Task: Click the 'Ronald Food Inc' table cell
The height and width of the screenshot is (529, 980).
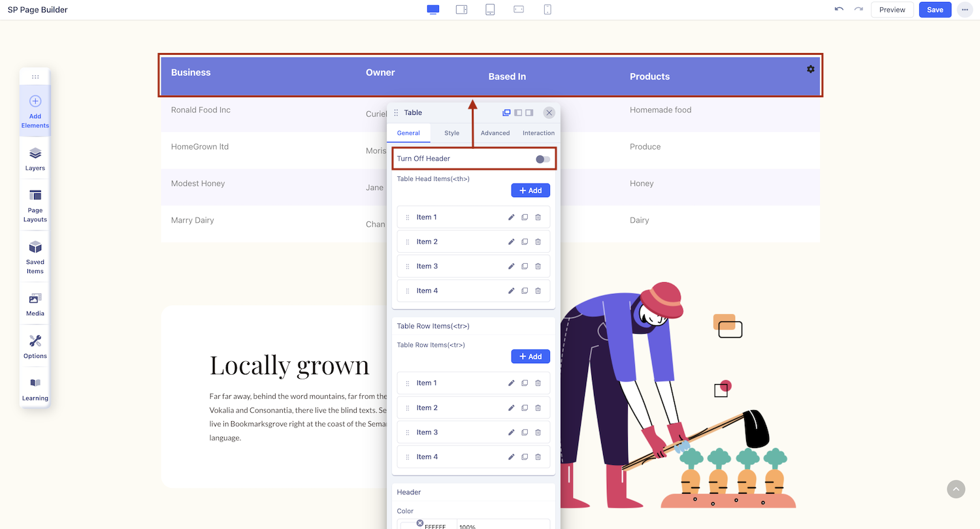Action: point(201,110)
